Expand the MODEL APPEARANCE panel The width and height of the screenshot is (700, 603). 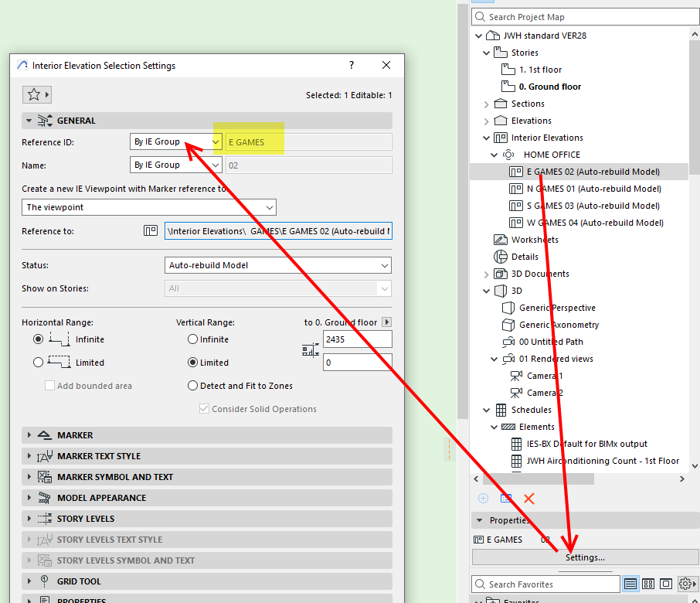[29, 498]
